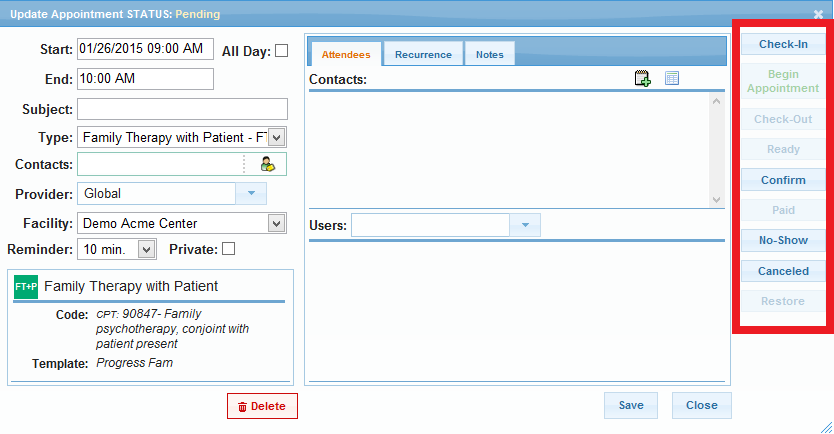Click into the Subject text field
This screenshot has height=434, width=834.
[x=182, y=109]
